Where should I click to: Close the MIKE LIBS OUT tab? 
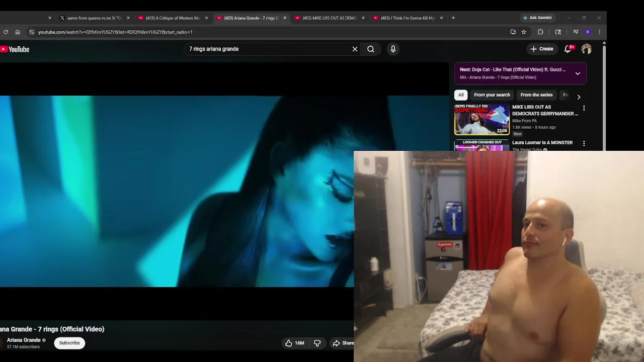click(363, 18)
